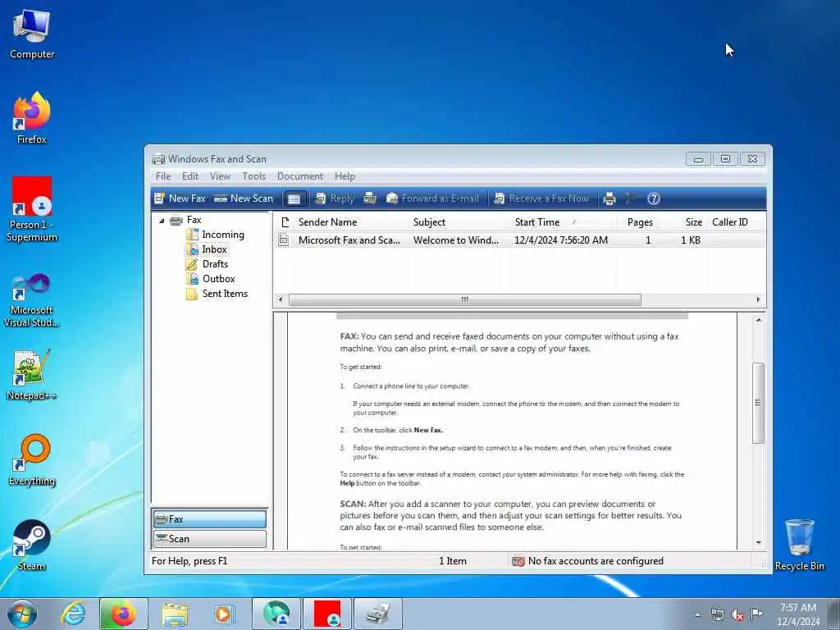Open the Everything desktop shortcut
This screenshot has width=840, height=630.
[32, 460]
